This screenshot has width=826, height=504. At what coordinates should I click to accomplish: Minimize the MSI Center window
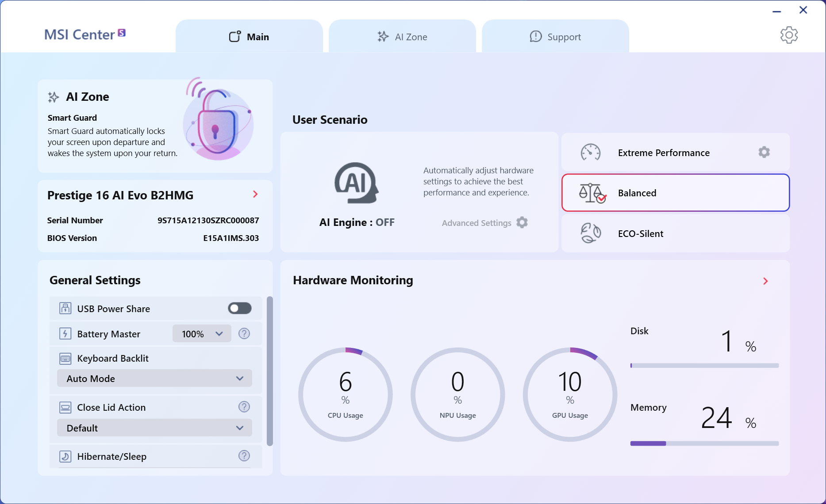776,11
